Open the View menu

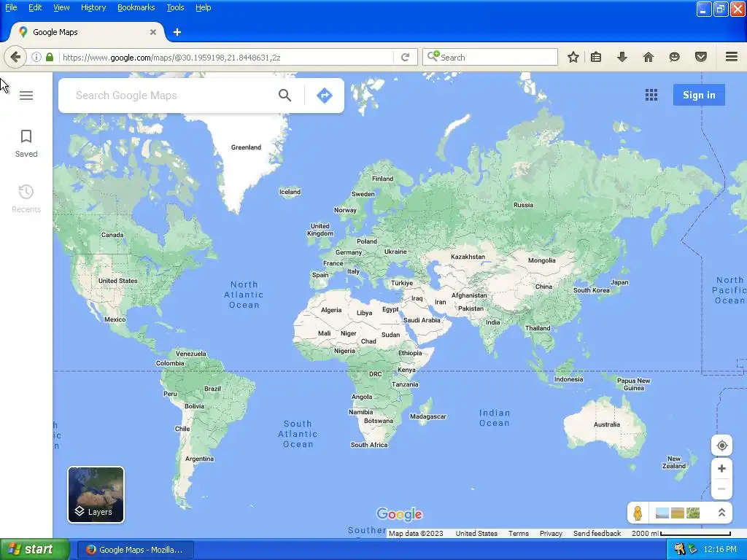61,7
